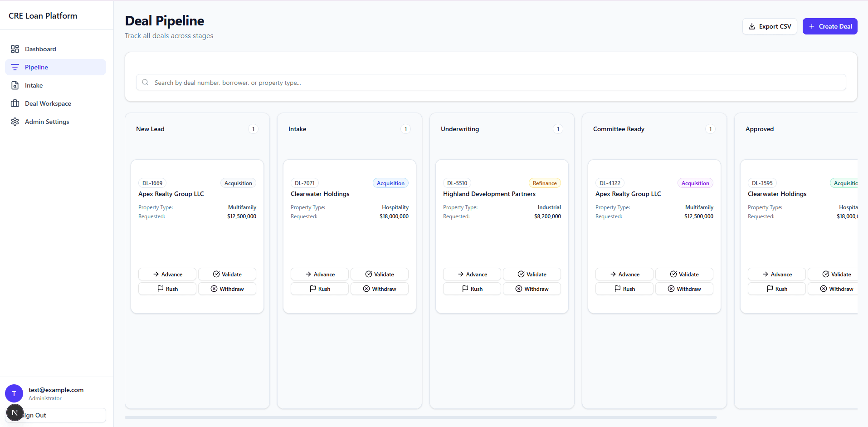Withdraw deal DL-3595

833,289
